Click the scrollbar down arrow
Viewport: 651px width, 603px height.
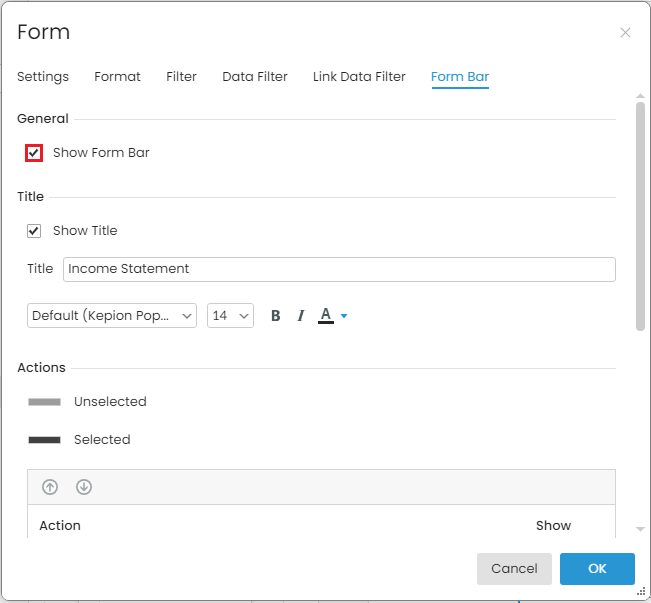(640, 529)
